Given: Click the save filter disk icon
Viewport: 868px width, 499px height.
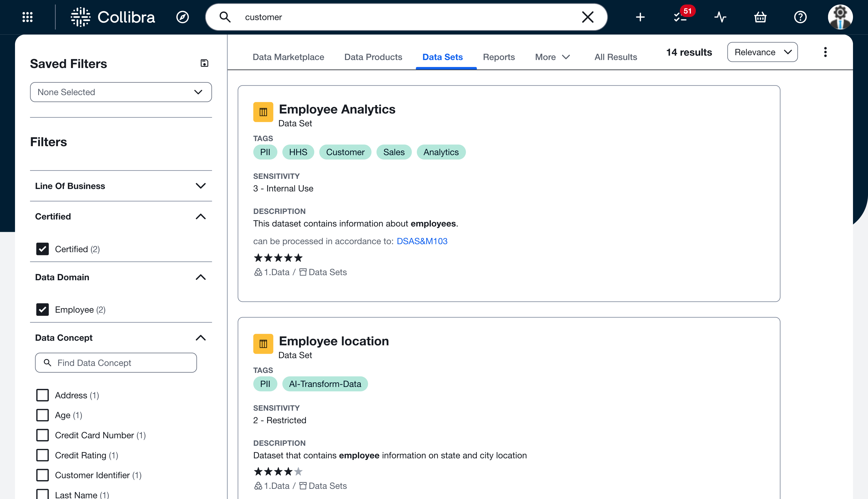Looking at the screenshot, I should (x=204, y=63).
